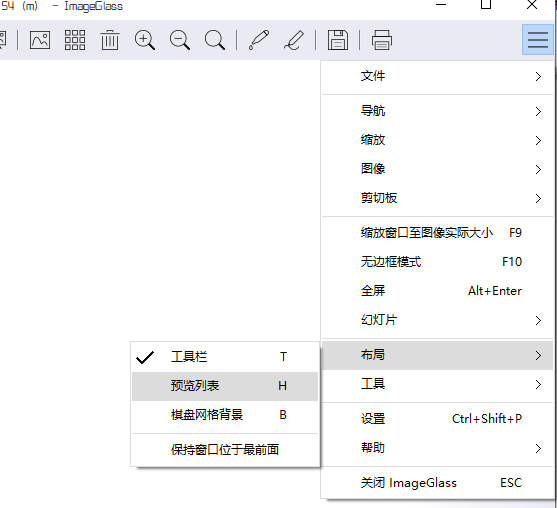Maximize the ImageGlass window
557x508 pixels.
[x=486, y=4]
